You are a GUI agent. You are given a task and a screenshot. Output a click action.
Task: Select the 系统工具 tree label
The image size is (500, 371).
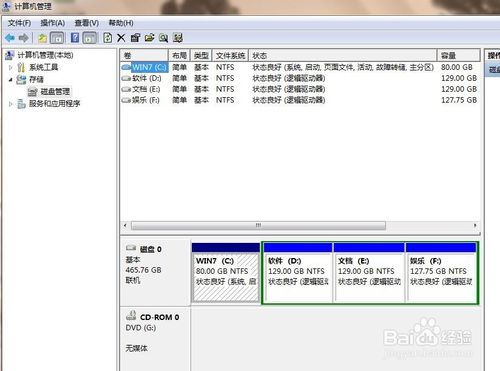click(43, 67)
